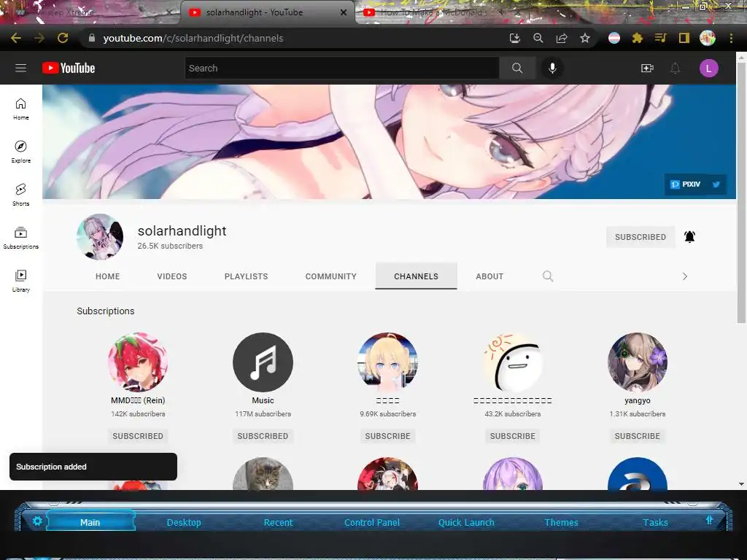Open Subscriptions in the sidebar
Image resolution: width=747 pixels, height=560 pixels.
(21, 238)
